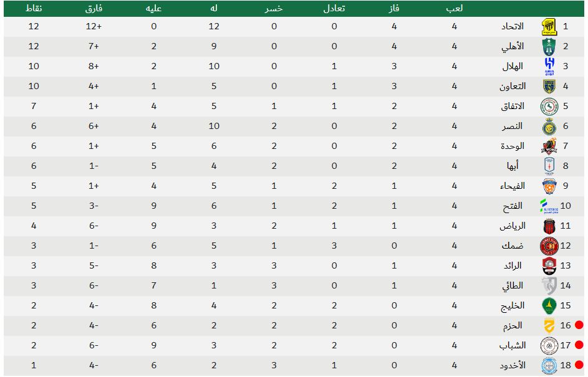The width and height of the screenshot is (588, 377).
Task: Open the Damac club logo
Action: (x=549, y=246)
